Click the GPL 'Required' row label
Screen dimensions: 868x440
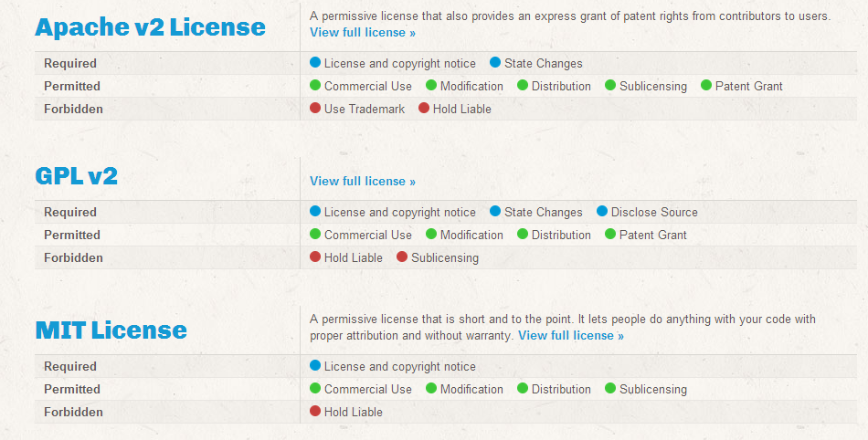pyautogui.click(x=70, y=213)
